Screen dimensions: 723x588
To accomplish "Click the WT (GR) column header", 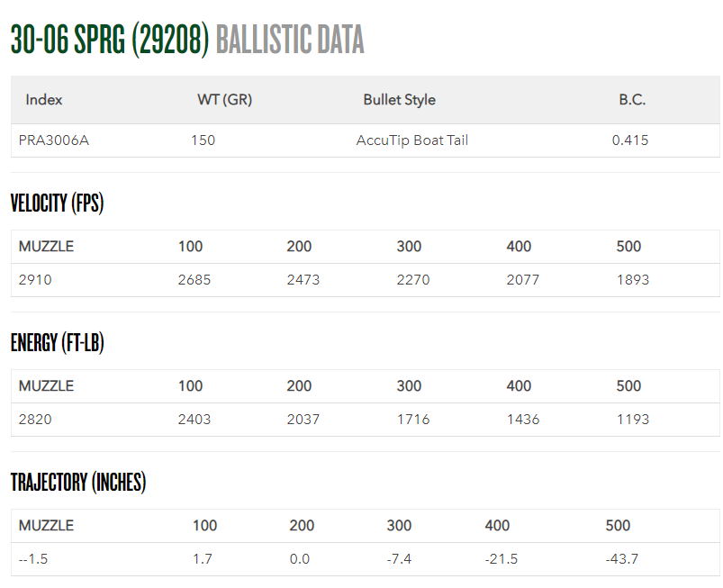I will click(x=224, y=100).
